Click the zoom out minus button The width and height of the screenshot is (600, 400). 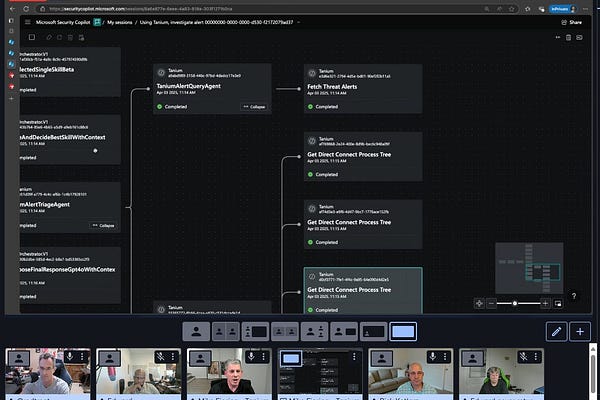pyautogui.click(x=491, y=304)
